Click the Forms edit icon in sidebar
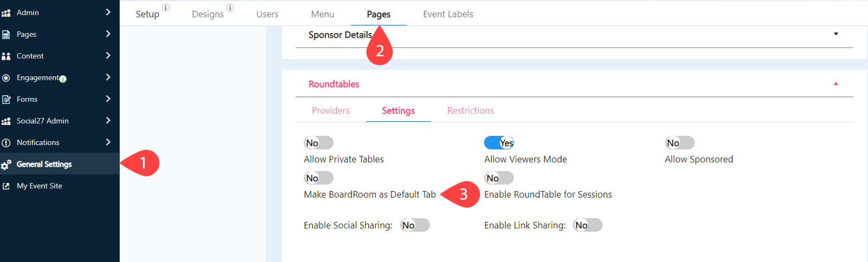Image resolution: width=868 pixels, height=262 pixels. click(6, 100)
